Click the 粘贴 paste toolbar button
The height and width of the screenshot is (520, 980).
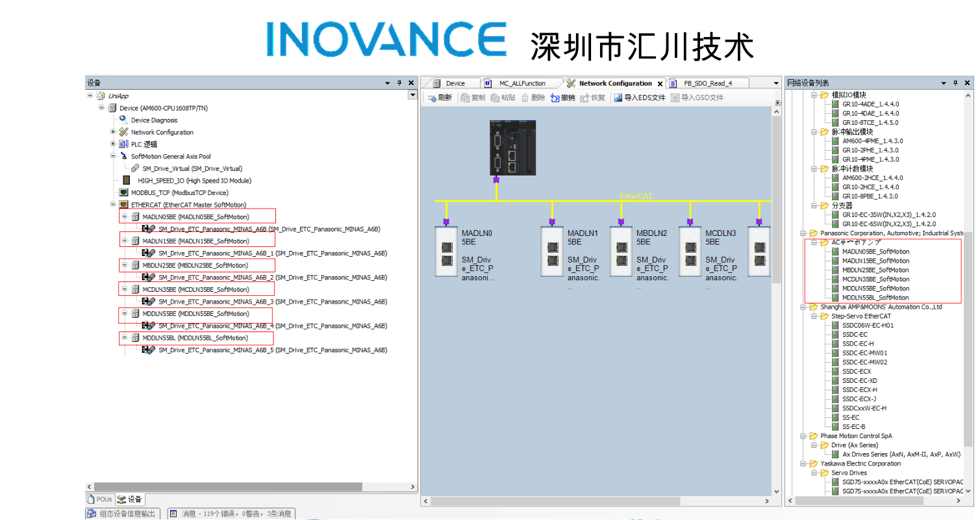(x=503, y=97)
